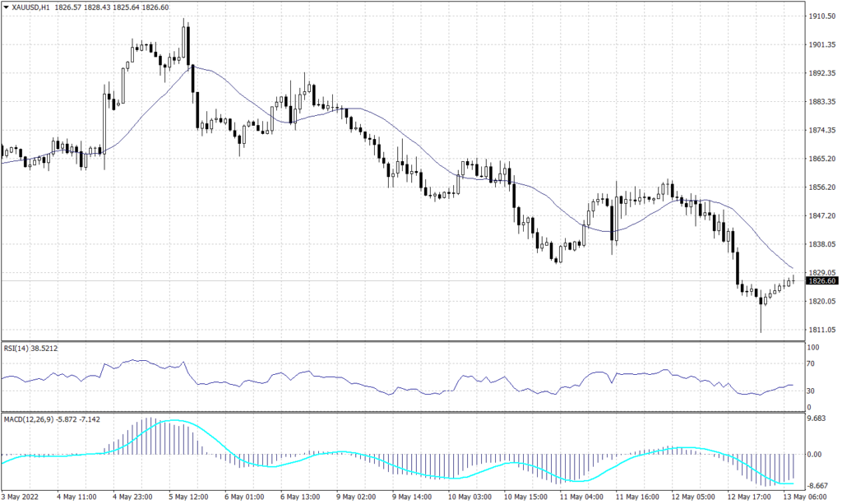Collapse the XAUUSD,H1 chart using the disclosure triangle
Image resolution: width=842 pixels, height=504 pixels.
[x=7, y=7]
